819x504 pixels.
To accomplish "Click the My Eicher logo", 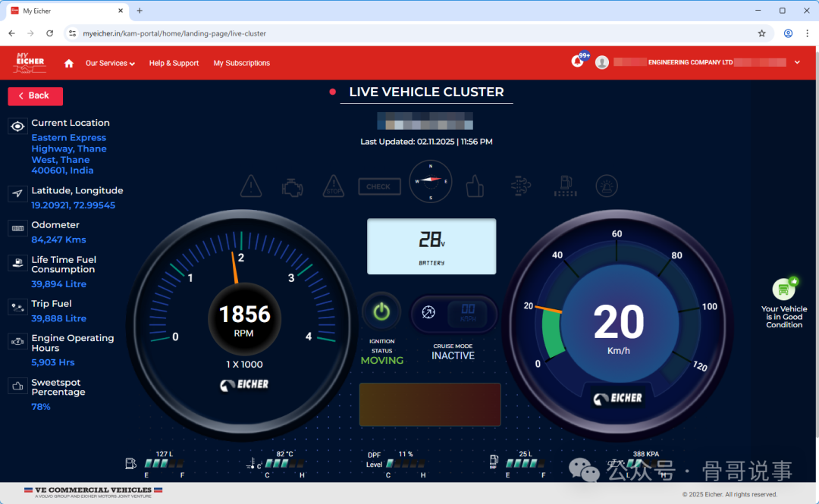I will pyautogui.click(x=30, y=63).
